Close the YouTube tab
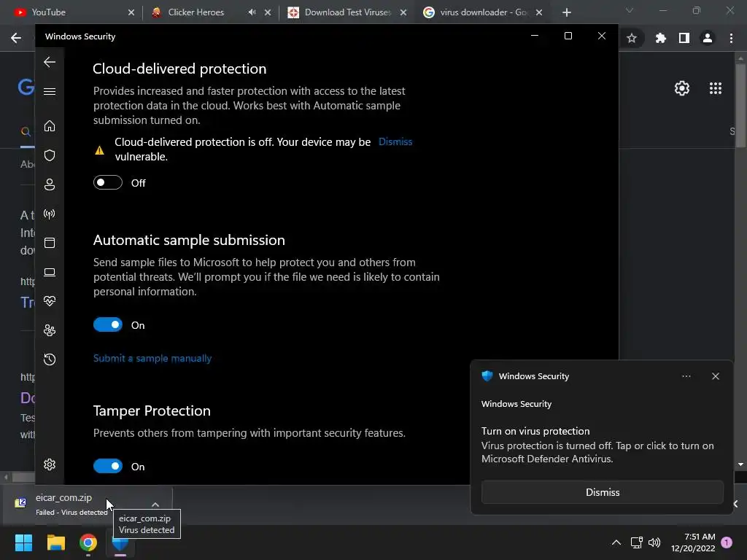Image resolution: width=747 pixels, height=560 pixels. [x=131, y=12]
